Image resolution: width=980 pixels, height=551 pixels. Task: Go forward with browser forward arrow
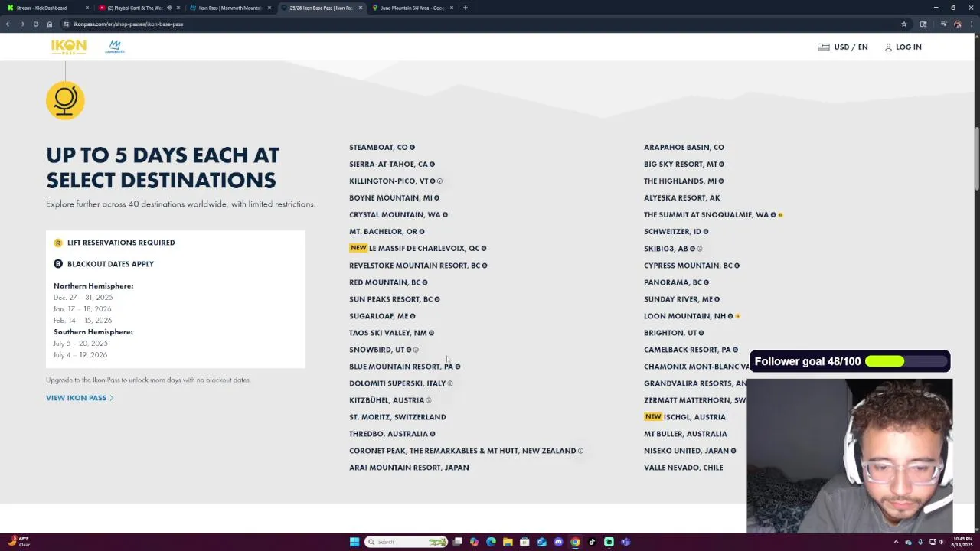tap(22, 24)
